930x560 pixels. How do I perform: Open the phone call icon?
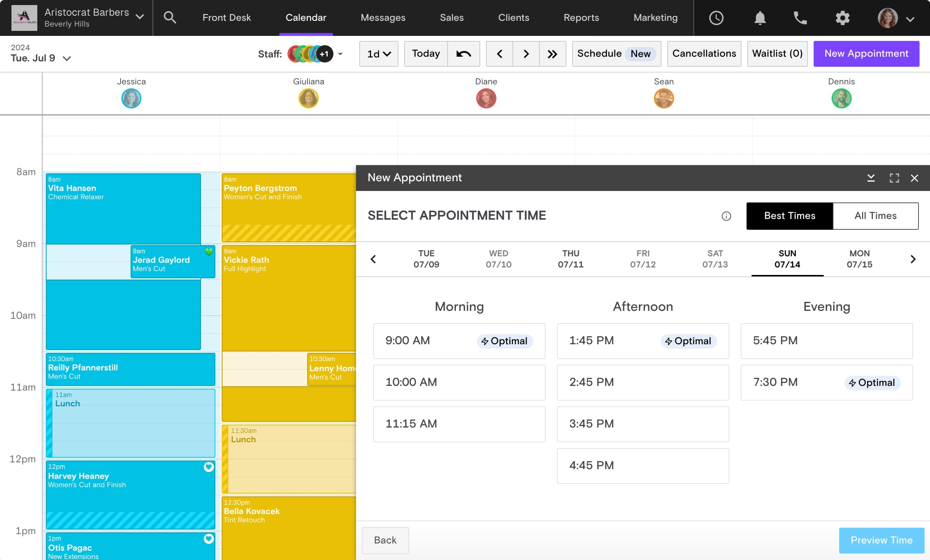click(800, 18)
